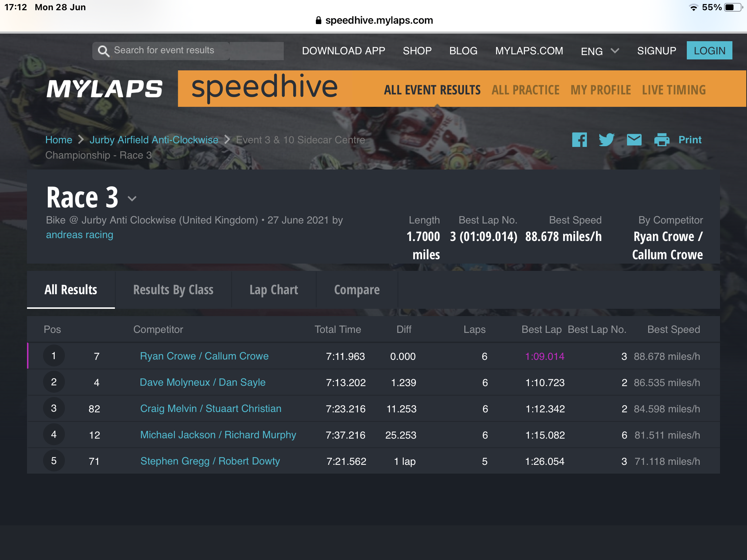Click the SIGNUP link

pyautogui.click(x=657, y=51)
